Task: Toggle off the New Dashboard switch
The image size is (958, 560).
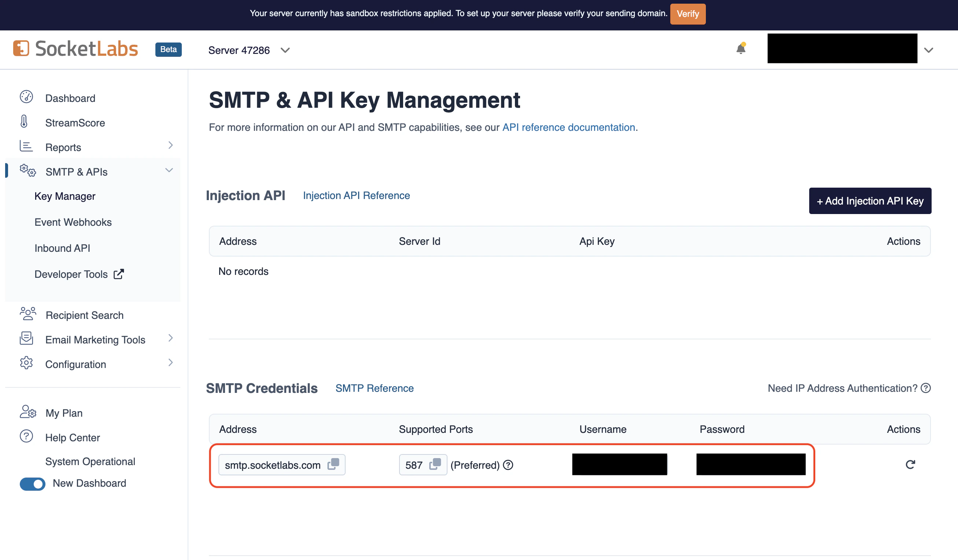Action: pos(32,484)
